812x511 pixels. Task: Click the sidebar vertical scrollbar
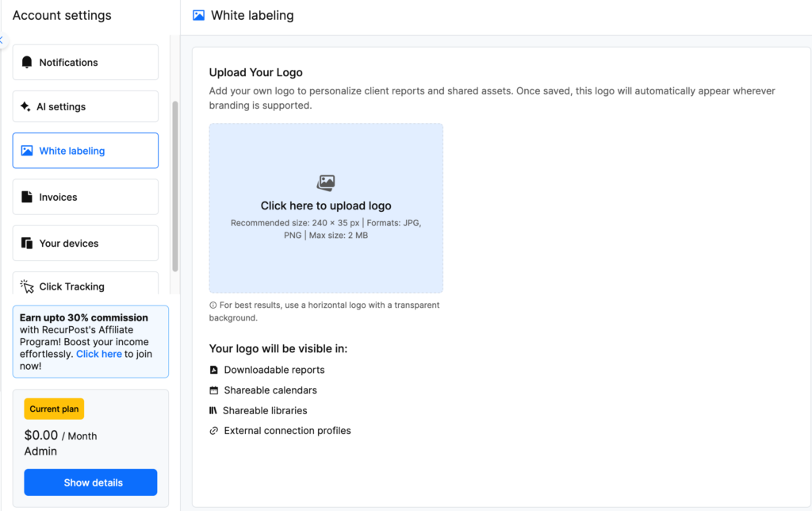pyautogui.click(x=175, y=182)
